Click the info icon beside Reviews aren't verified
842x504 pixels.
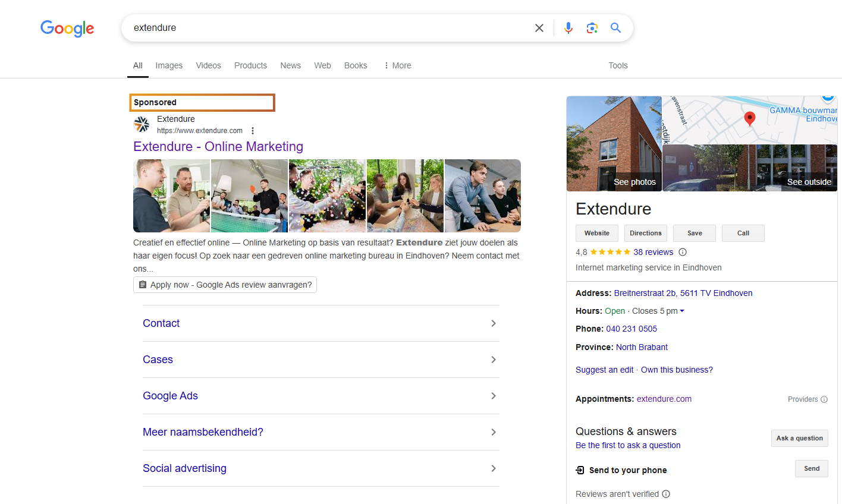666,494
